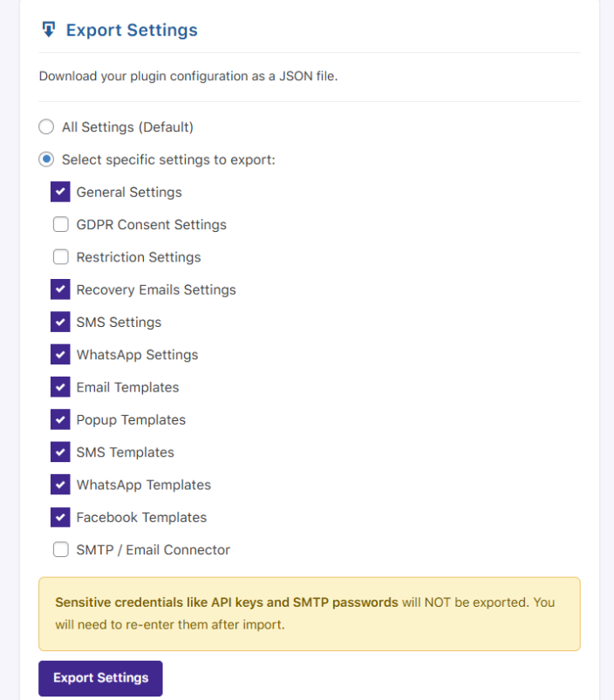Uncheck the General Settings checkbox
The height and width of the screenshot is (700, 614).
pos(60,193)
